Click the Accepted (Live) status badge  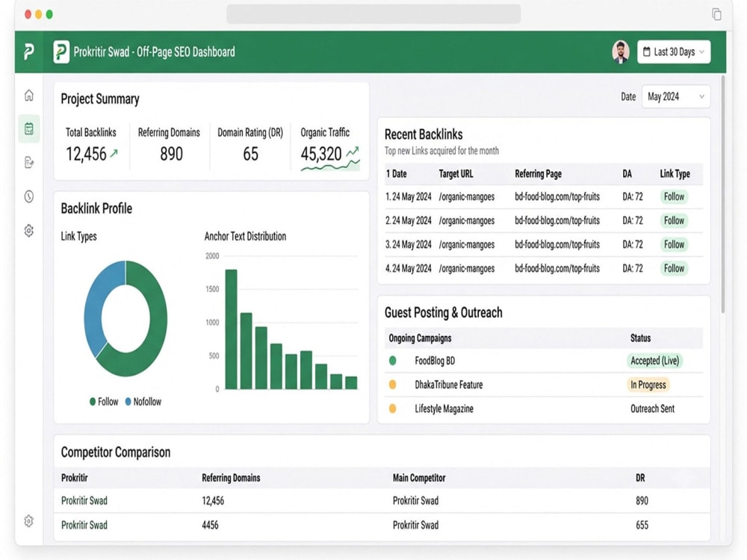pos(654,361)
